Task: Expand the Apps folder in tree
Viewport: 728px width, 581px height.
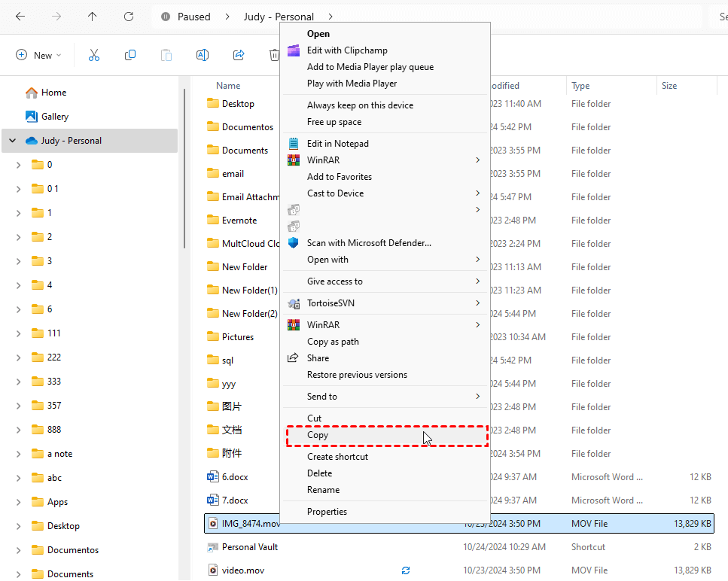Action: [x=19, y=502]
